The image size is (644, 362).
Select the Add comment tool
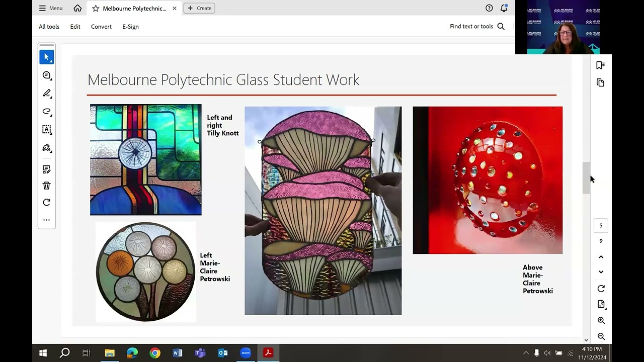point(47,75)
